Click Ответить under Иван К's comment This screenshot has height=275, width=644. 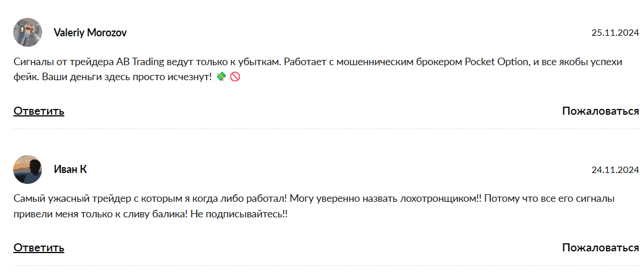pyautogui.click(x=39, y=247)
